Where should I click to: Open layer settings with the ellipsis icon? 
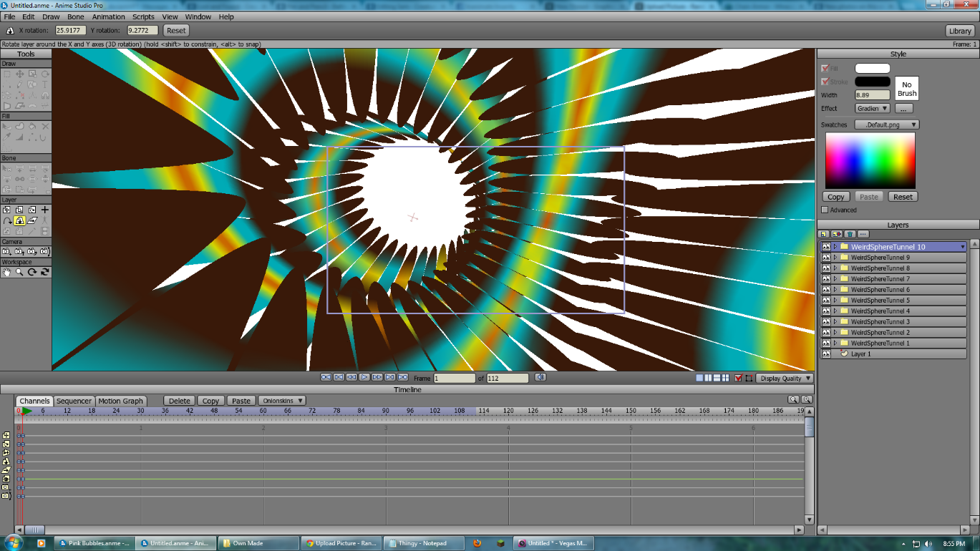pyautogui.click(x=863, y=234)
